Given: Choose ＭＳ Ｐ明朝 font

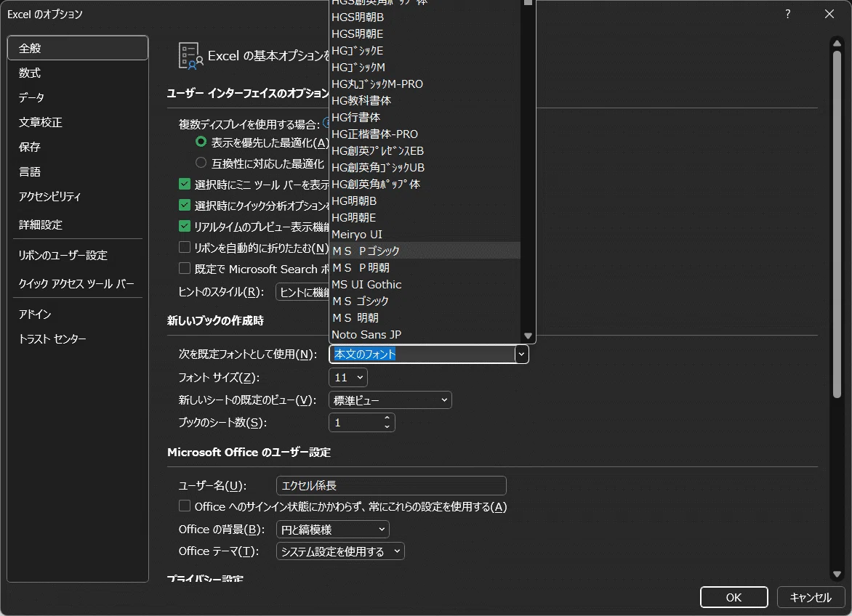Looking at the screenshot, I should (425, 267).
